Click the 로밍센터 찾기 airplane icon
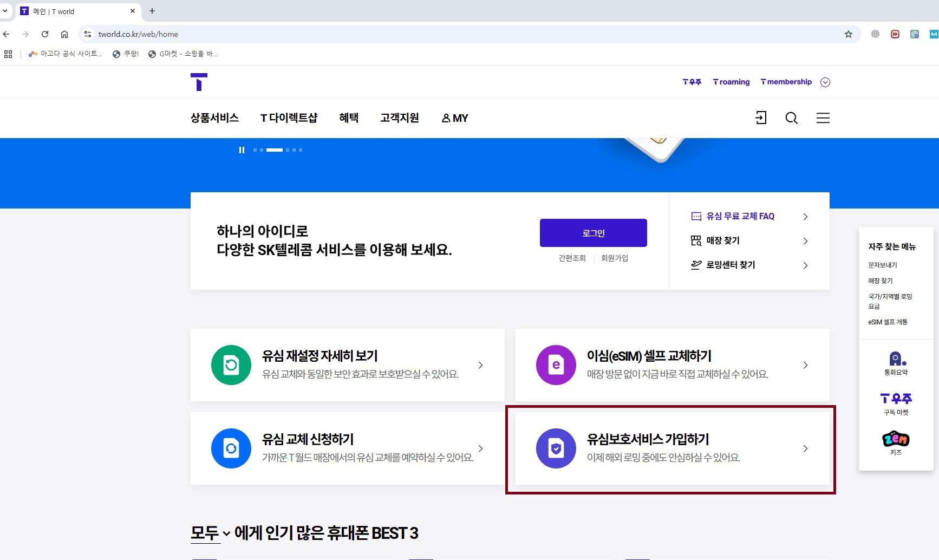 (x=696, y=265)
